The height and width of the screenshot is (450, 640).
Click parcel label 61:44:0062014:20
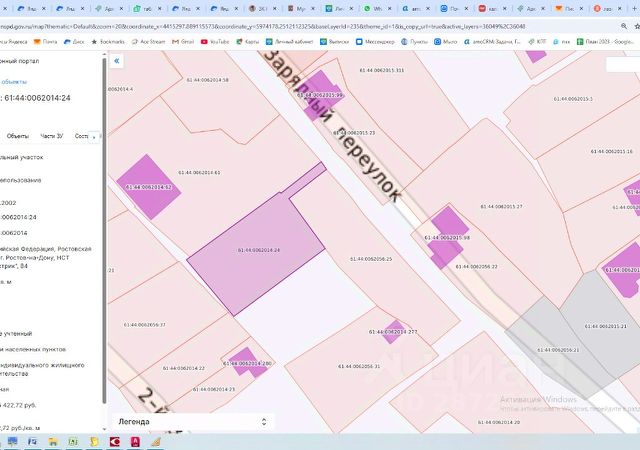(x=499, y=422)
